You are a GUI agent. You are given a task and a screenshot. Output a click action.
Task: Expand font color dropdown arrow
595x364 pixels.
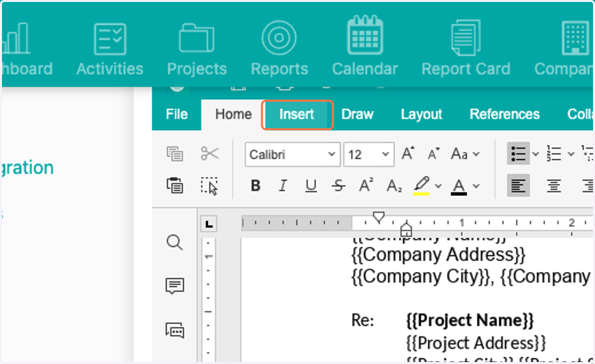476,186
